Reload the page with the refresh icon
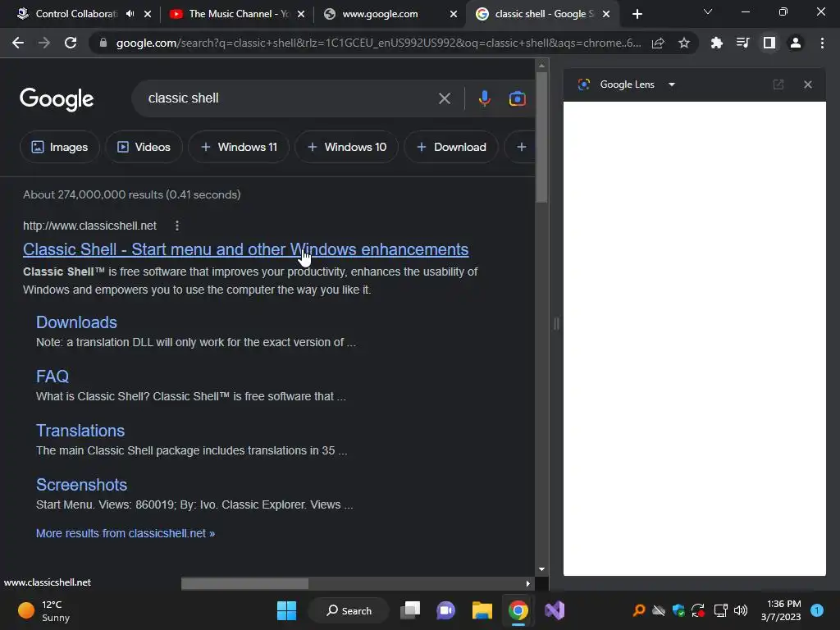 click(x=71, y=43)
